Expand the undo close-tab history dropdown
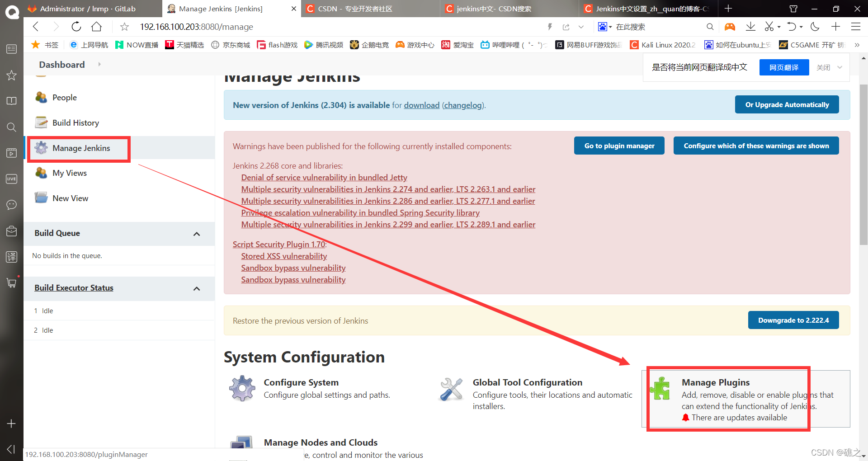 point(801,27)
